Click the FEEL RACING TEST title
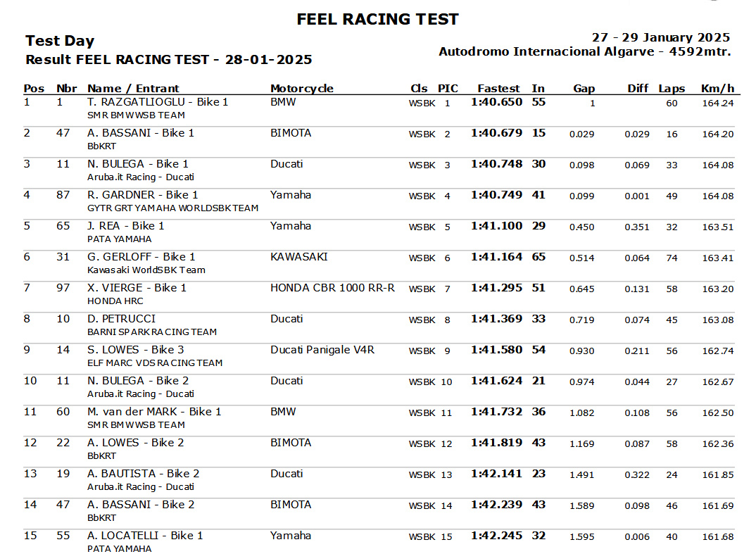 click(377, 19)
